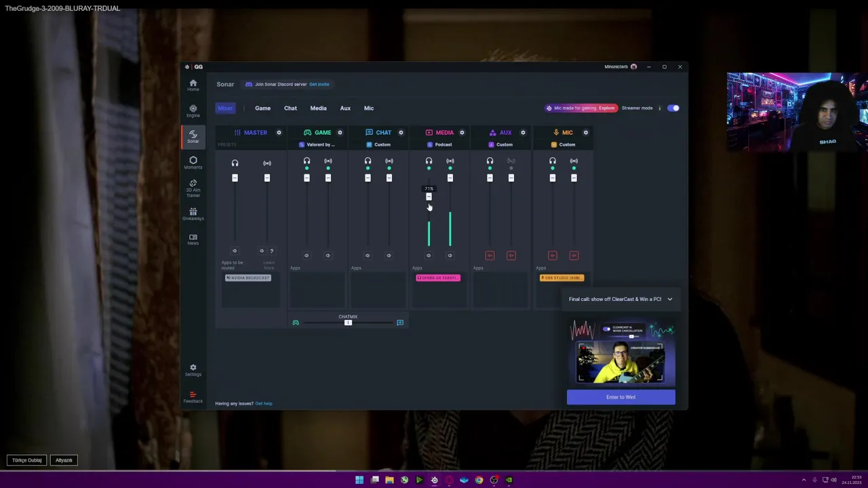Select the Sonar sidebar icon
Viewport: 868px width, 488px height.
click(193, 136)
